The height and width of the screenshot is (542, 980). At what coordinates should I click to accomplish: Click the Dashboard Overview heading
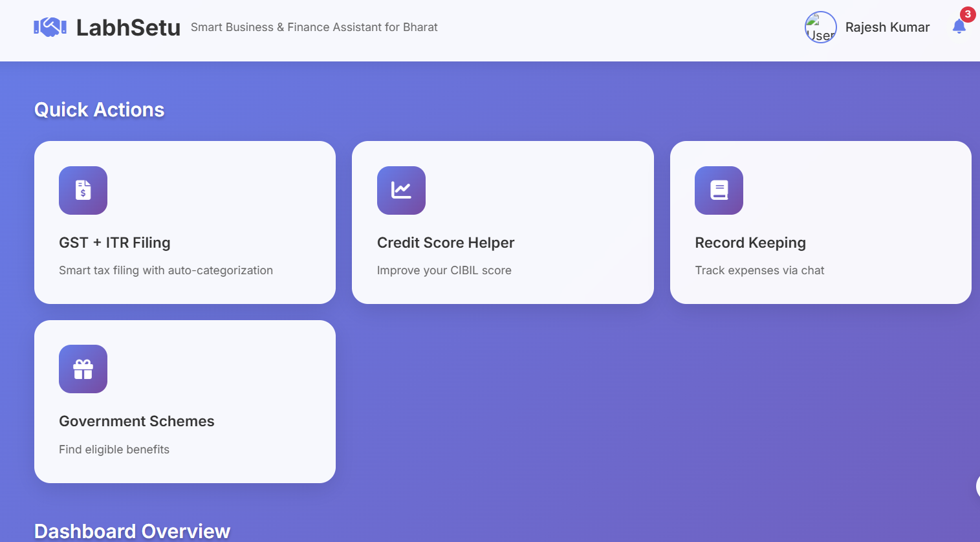[x=132, y=531]
